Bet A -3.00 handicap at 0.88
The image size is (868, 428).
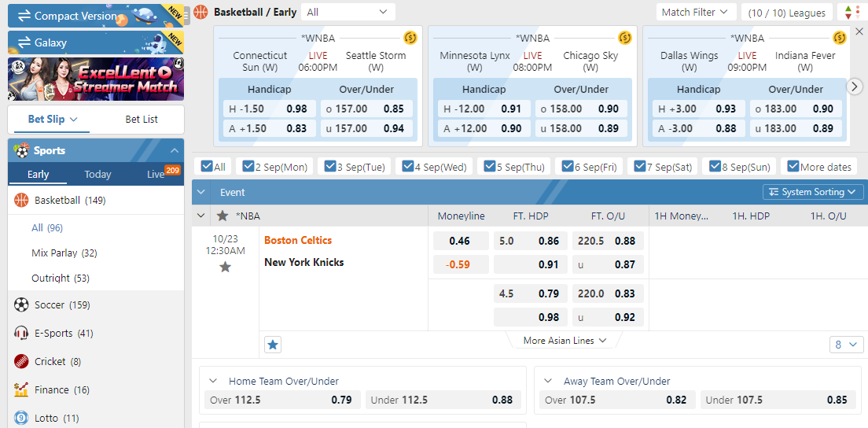[x=699, y=128]
